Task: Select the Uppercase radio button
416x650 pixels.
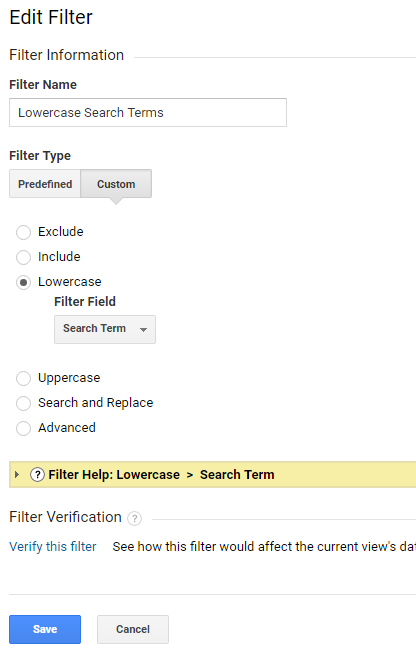Action: (23, 378)
